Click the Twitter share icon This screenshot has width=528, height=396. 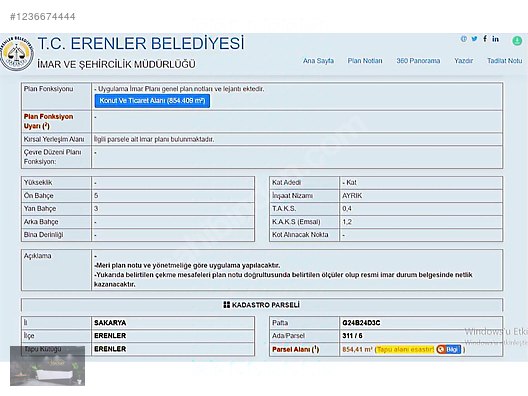[474, 39]
